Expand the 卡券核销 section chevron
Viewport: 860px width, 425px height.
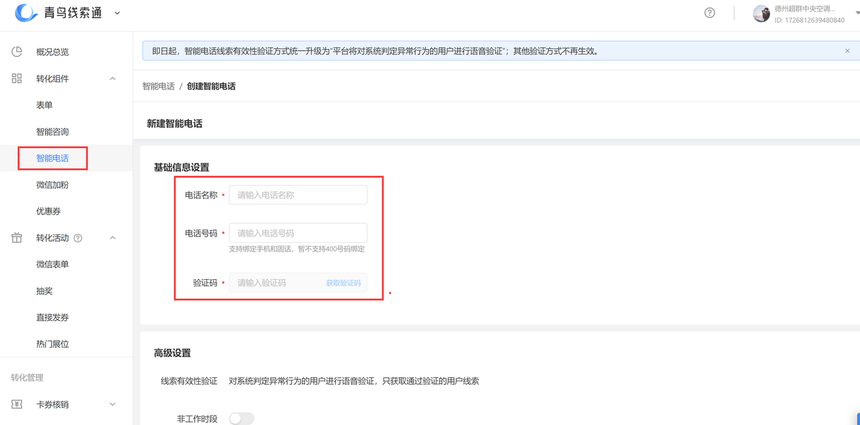112,404
